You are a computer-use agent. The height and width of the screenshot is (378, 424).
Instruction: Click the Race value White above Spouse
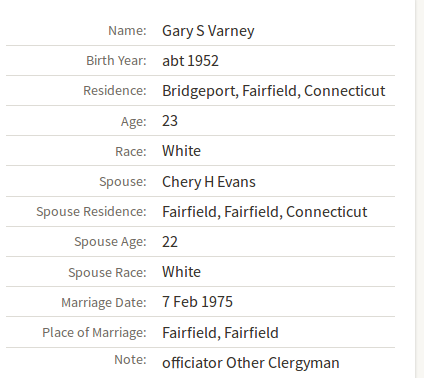point(181,151)
